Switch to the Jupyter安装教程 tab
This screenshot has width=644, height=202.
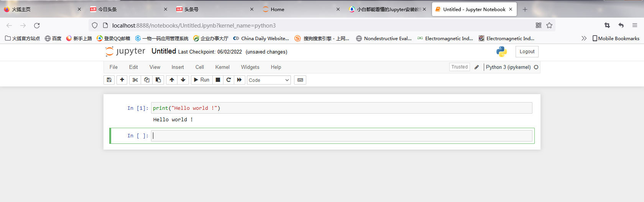tap(387, 9)
